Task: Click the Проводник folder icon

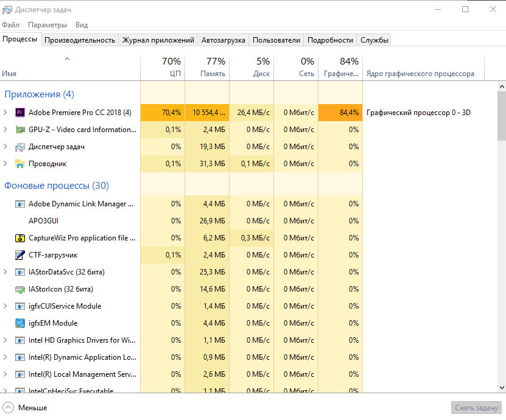Action: pos(20,164)
